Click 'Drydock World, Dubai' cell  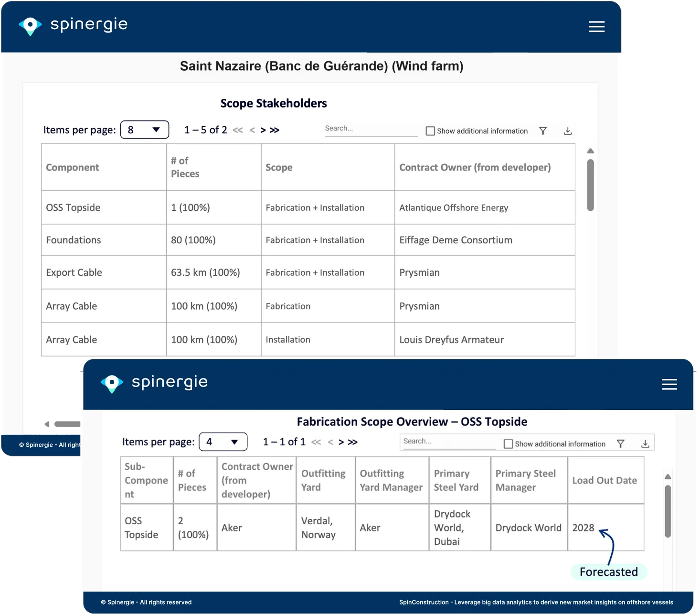point(460,528)
